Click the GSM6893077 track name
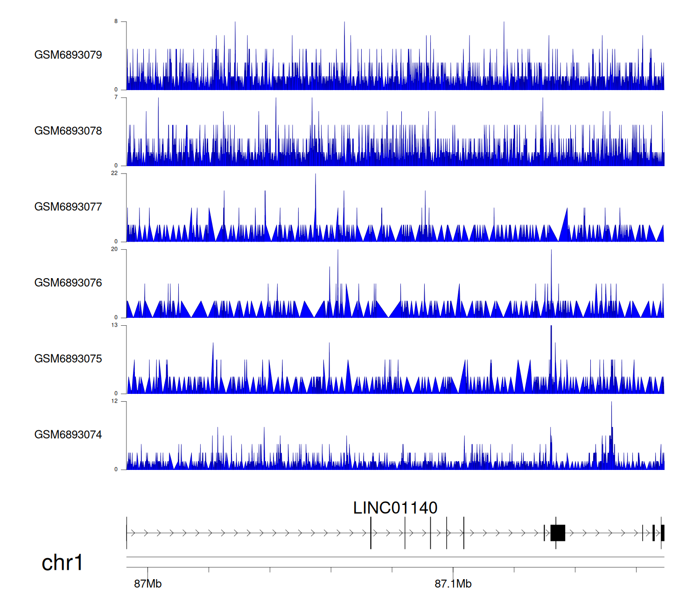 68,207
